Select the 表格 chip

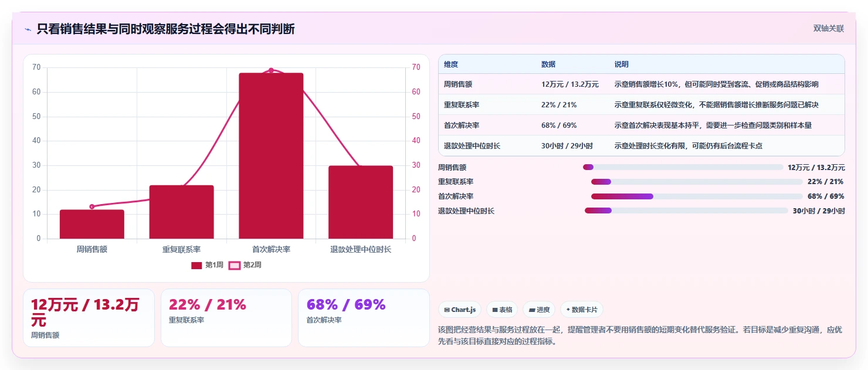click(x=502, y=310)
